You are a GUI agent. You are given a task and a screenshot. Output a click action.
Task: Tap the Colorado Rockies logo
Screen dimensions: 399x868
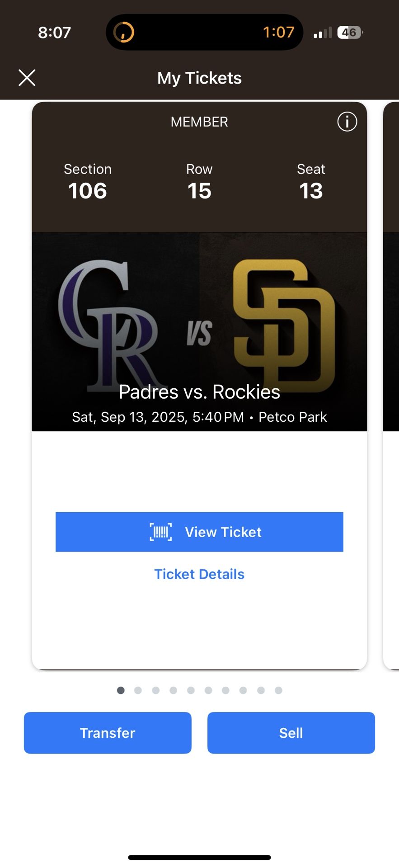coord(108,323)
